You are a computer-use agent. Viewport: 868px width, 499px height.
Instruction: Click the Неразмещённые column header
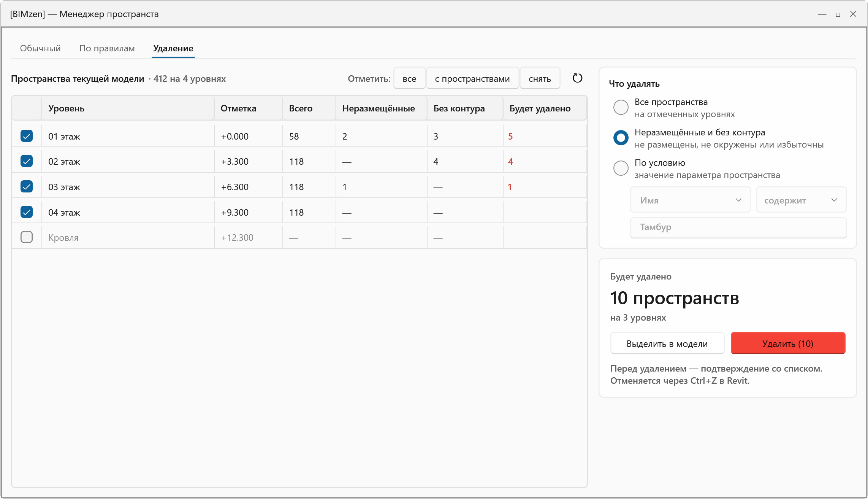(x=382, y=108)
